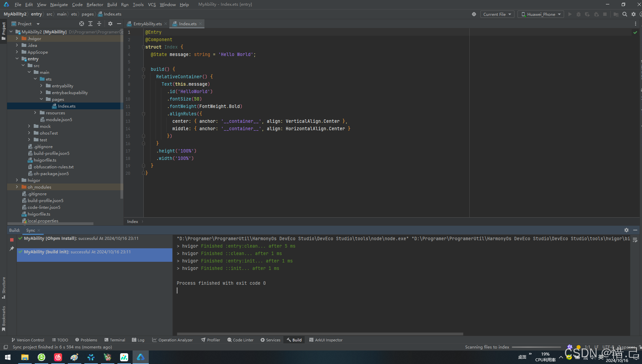Click the red Stop build icon
Viewport: 642px width, 364px height.
click(12, 240)
